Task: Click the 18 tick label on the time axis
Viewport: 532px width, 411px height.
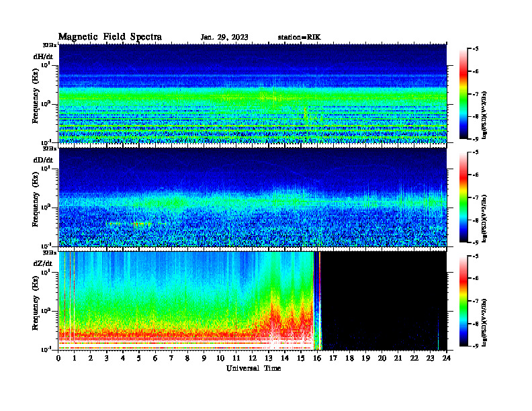Action: coord(349,359)
